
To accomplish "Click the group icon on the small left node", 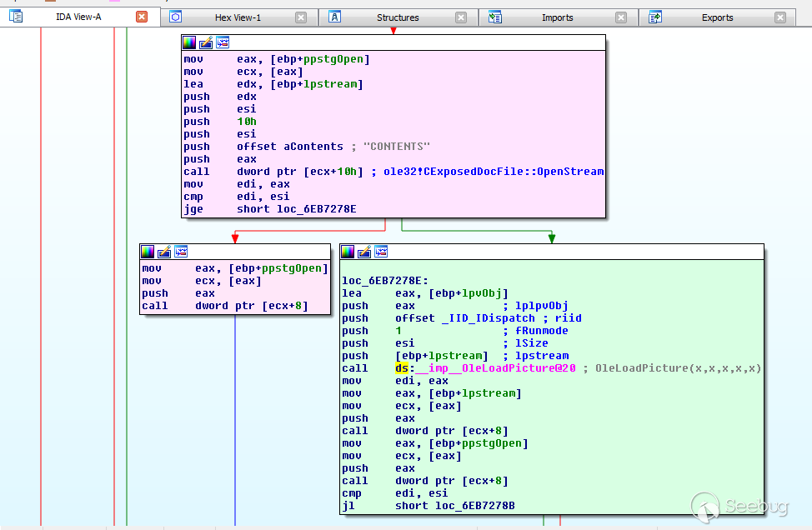I will (x=181, y=251).
